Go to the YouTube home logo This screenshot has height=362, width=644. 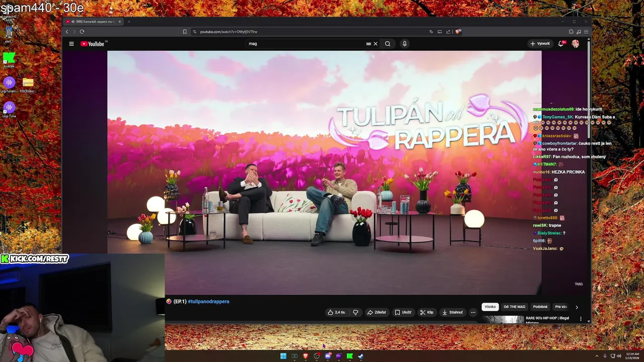click(x=93, y=44)
